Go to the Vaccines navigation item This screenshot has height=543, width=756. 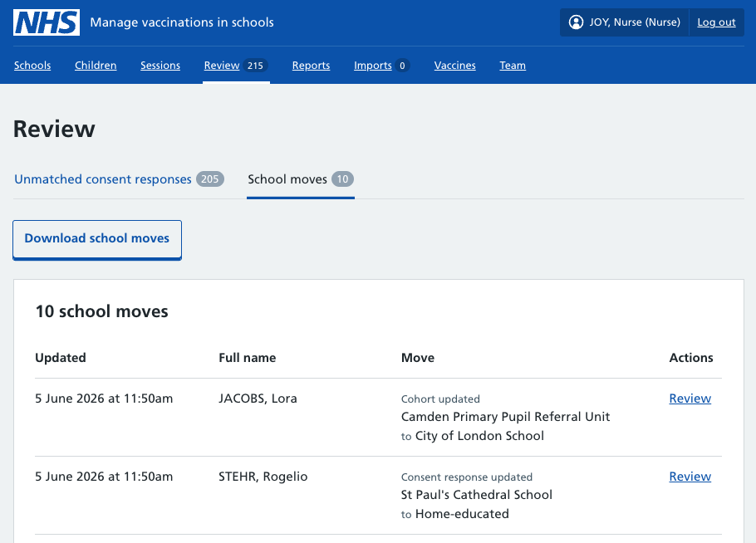point(454,65)
